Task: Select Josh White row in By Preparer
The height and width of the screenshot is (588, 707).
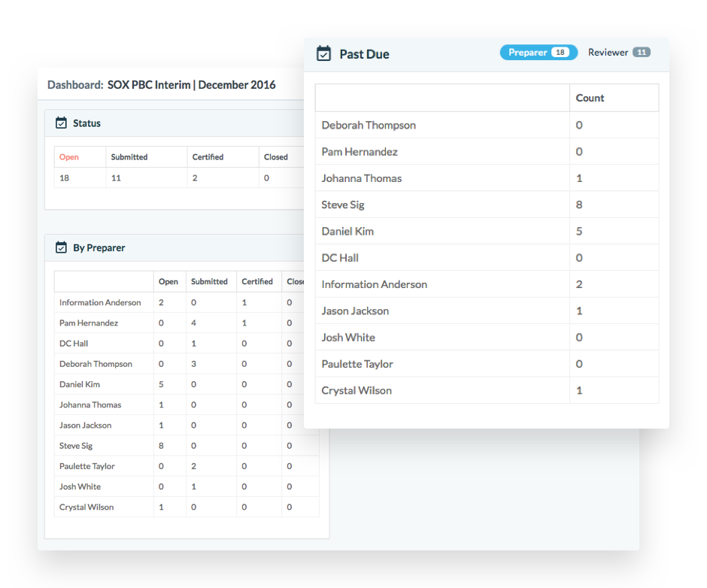Action: [187, 486]
